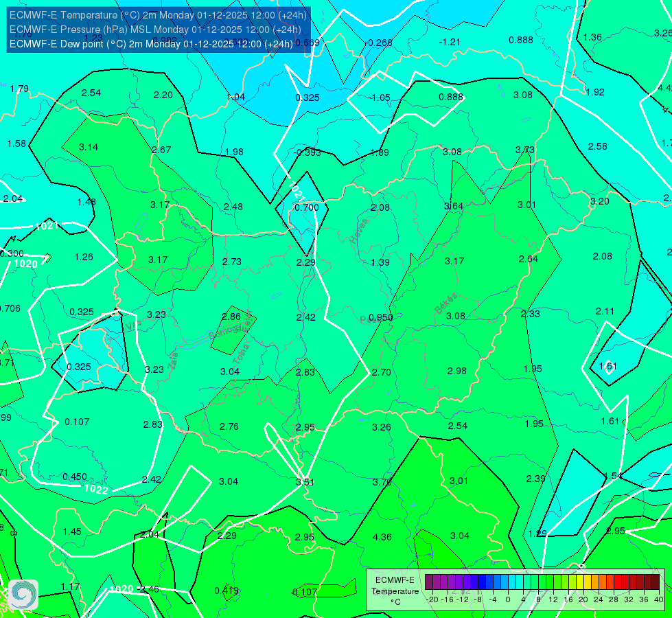Click the dark red legend swatch above 40
This screenshot has height=618, width=672.
[656, 582]
